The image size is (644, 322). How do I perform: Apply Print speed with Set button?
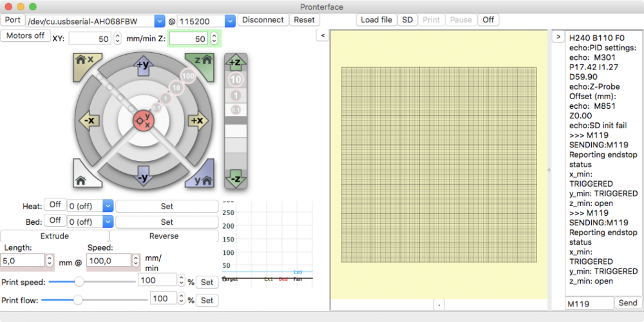[207, 282]
